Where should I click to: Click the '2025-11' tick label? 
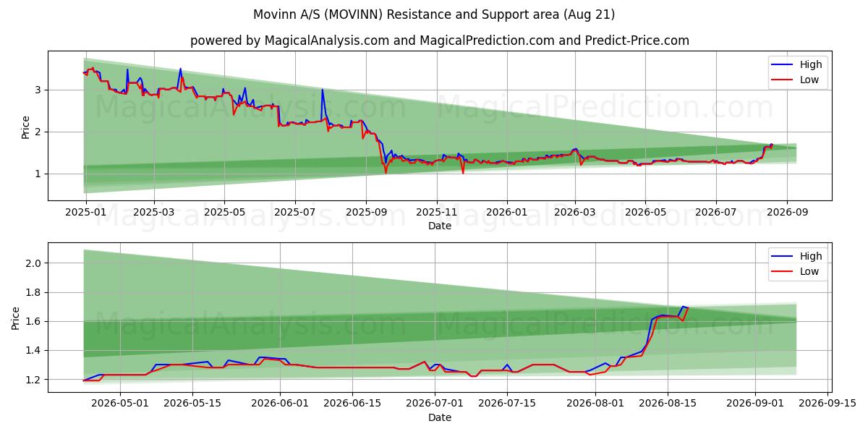tap(436, 212)
